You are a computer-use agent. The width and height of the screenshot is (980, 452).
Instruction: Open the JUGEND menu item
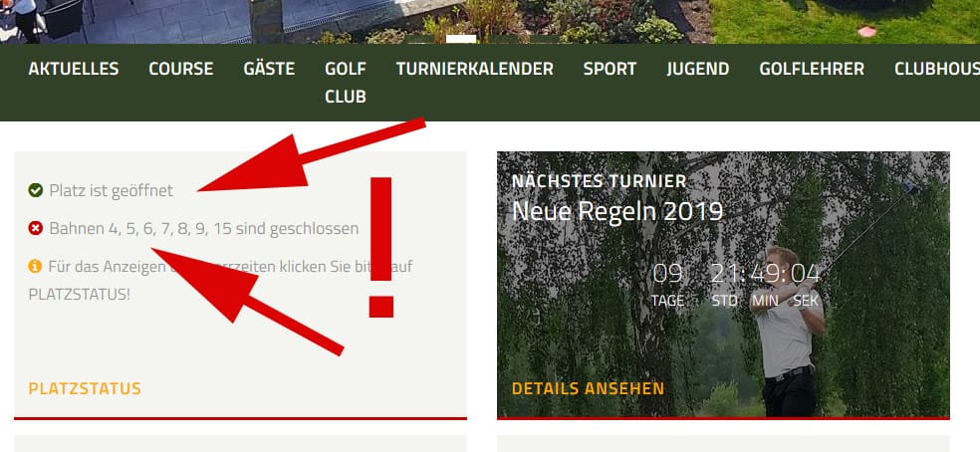[x=698, y=69]
